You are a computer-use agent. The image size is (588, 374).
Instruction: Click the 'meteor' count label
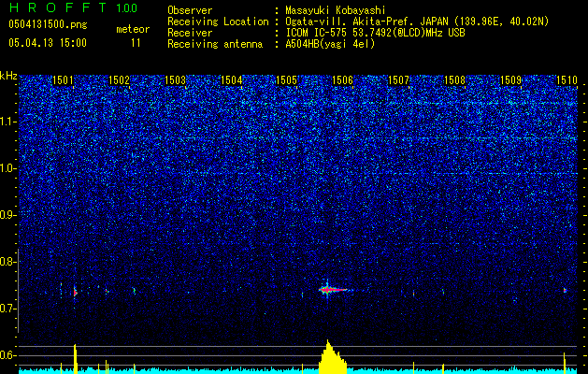pyautogui.click(x=133, y=29)
